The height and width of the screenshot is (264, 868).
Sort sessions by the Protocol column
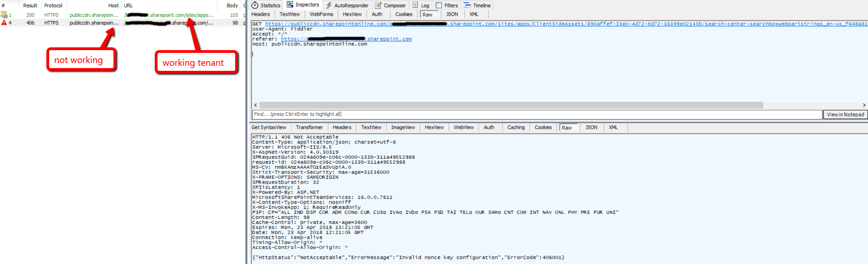[53, 6]
